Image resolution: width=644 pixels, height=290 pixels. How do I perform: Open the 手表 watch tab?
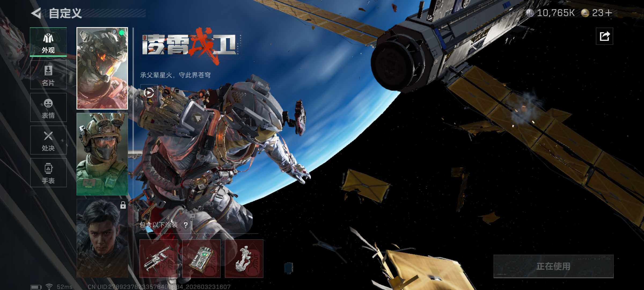48,173
